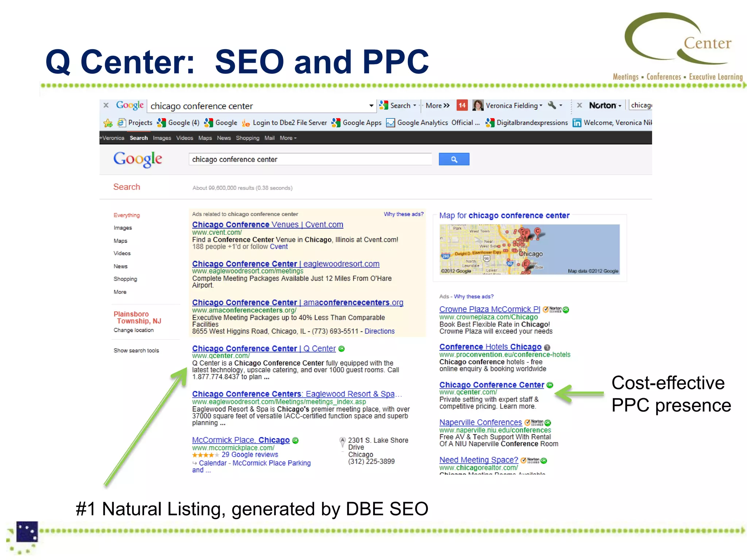Open the Google Apps bookmark

(356, 123)
